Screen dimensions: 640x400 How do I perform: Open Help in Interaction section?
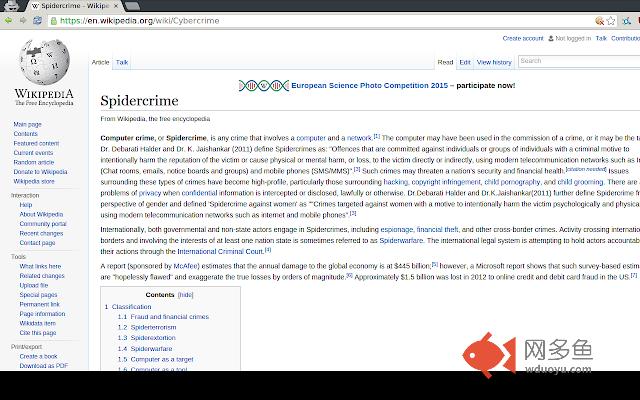[25, 204]
